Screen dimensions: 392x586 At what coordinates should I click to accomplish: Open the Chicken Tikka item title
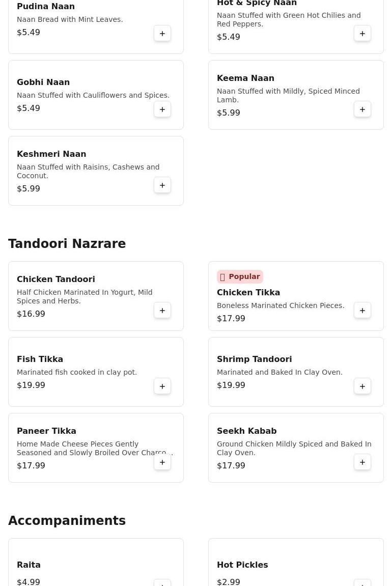click(248, 292)
